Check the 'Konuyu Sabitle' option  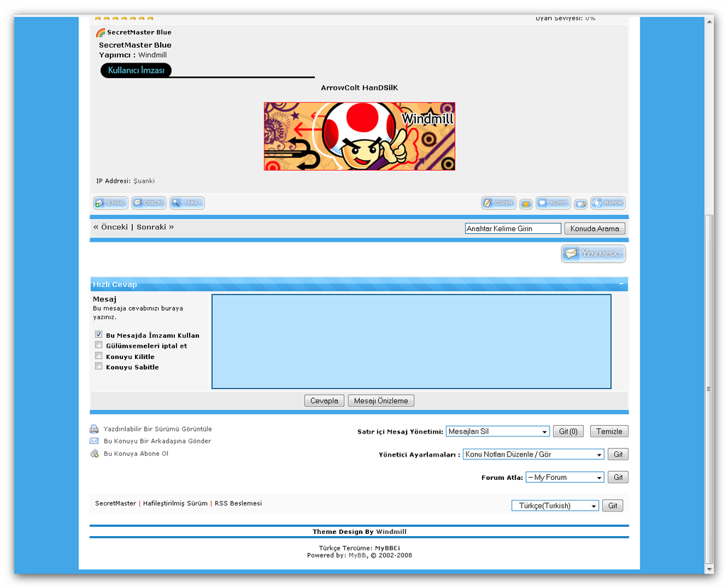click(98, 366)
